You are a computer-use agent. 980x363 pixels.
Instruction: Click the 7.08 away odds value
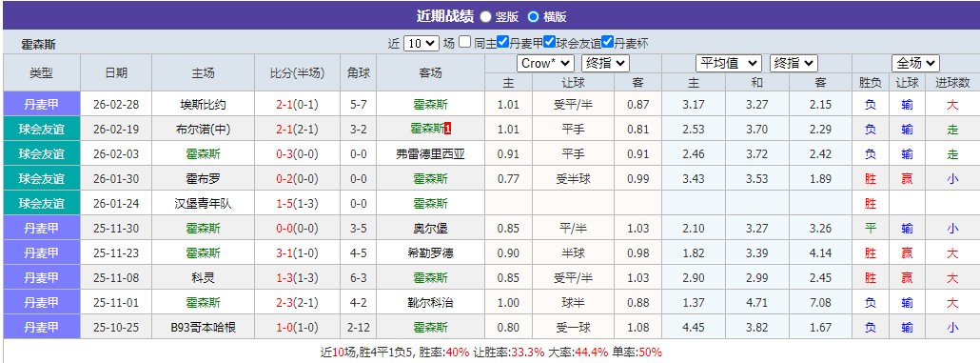(820, 303)
